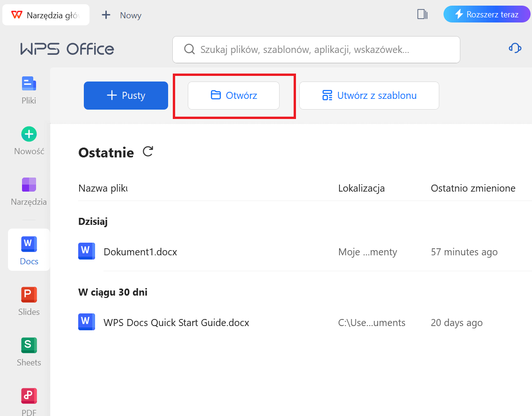Click the Dzisiaj group heading
532x416 pixels.
point(93,222)
